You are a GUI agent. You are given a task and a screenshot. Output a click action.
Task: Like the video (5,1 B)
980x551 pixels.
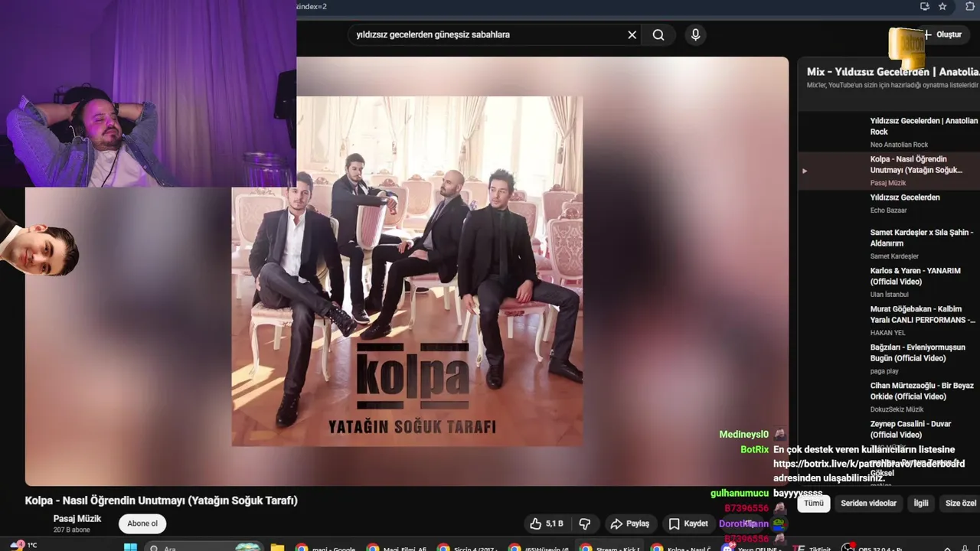(546, 523)
